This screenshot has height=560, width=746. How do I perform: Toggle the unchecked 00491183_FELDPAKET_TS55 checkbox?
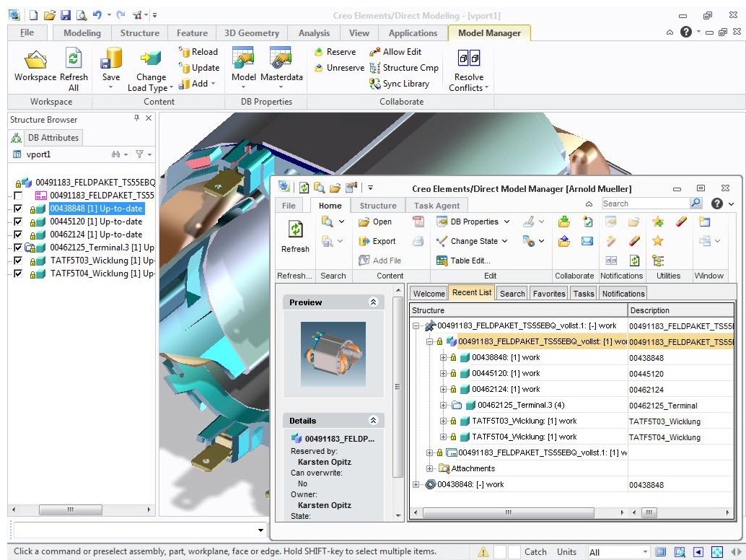coord(18,196)
